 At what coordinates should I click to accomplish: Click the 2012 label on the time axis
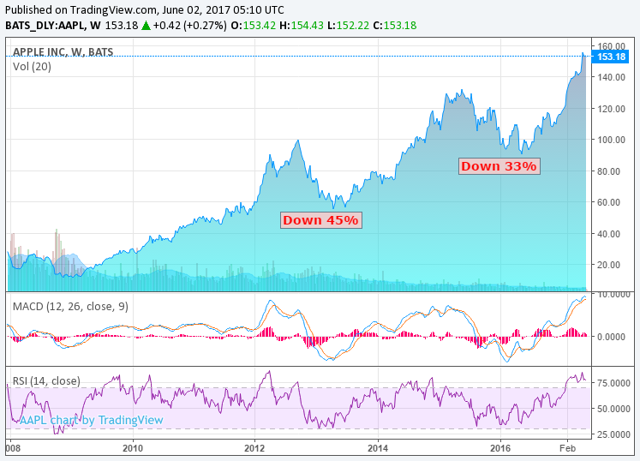tap(254, 450)
